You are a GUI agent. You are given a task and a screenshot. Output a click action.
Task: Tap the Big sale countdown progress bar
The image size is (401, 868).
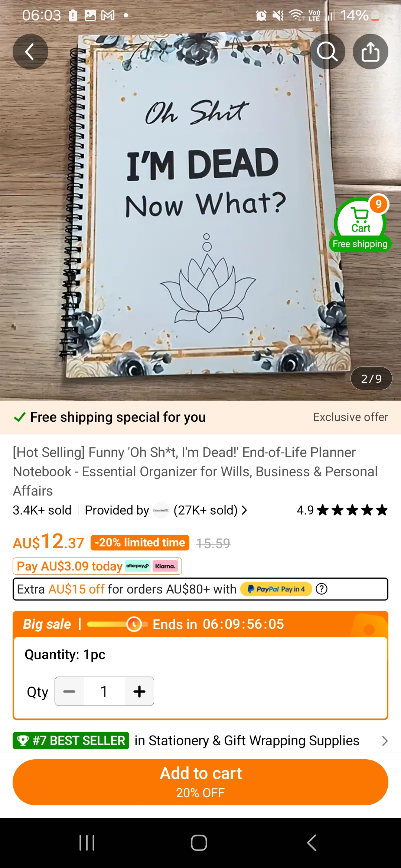(117, 624)
